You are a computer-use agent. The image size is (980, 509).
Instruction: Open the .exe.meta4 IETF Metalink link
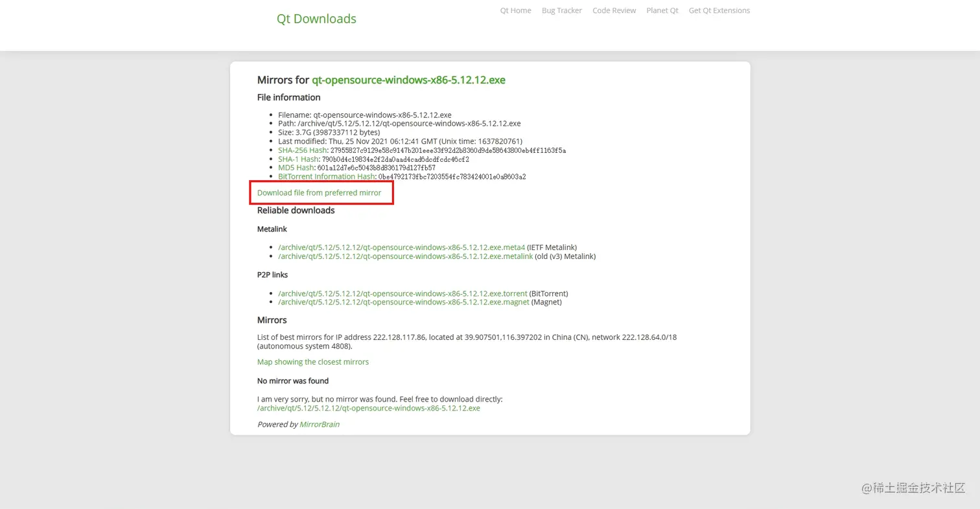401,247
